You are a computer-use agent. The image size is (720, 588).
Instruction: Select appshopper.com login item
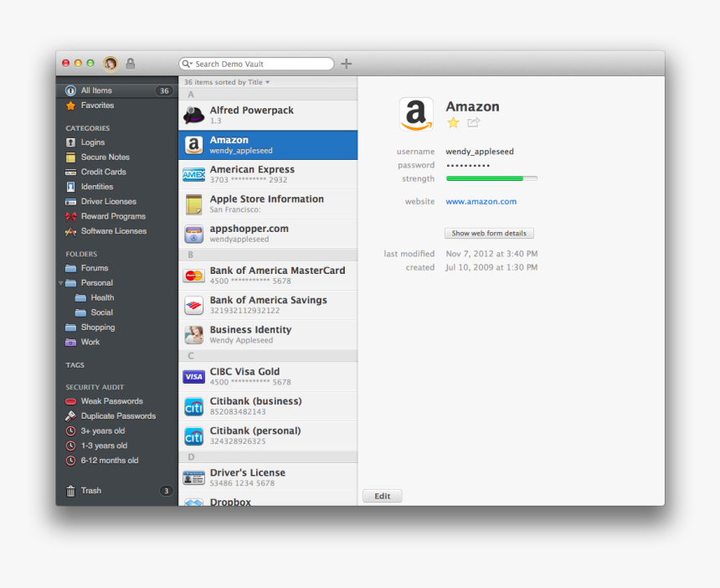click(x=268, y=234)
